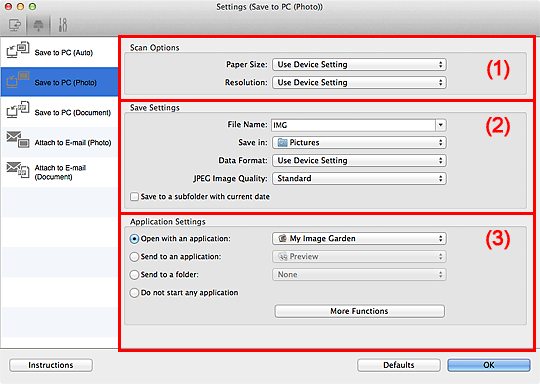Image resolution: width=540 pixels, height=384 pixels.
Task: Select the Send to a folder radio button
Action: coord(134,274)
